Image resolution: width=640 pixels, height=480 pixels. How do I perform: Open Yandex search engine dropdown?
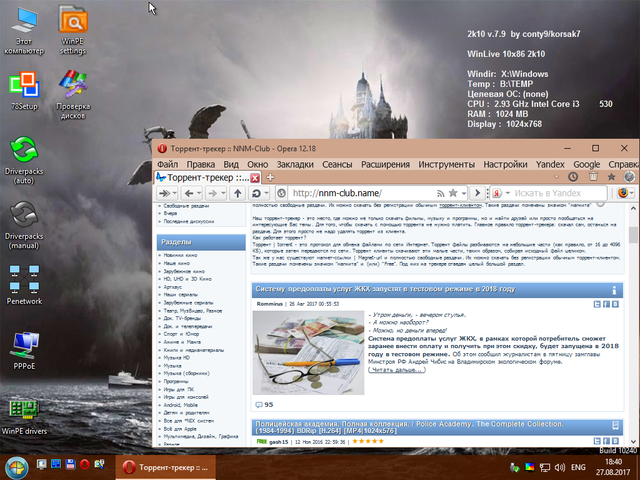click(508, 193)
